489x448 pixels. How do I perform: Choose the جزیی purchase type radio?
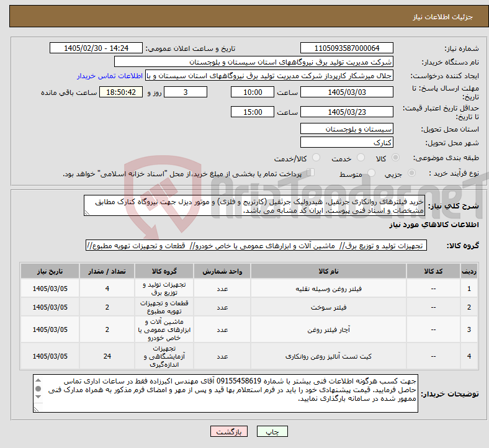pyautogui.click(x=411, y=172)
